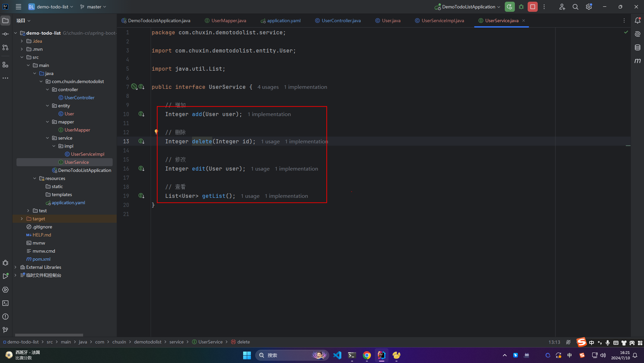Open the Maven tool window

point(638,61)
